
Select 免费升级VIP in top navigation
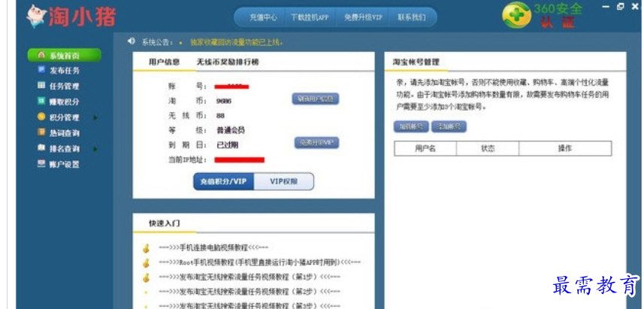[x=363, y=18]
